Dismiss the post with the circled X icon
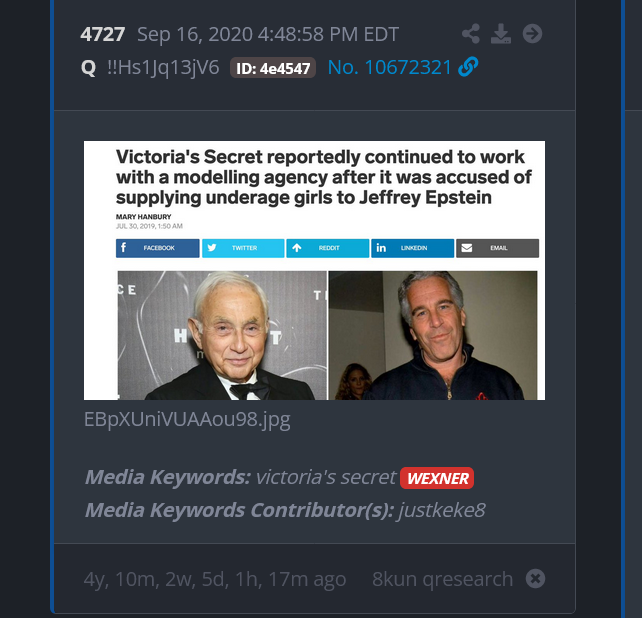The width and height of the screenshot is (642, 618). [535, 579]
